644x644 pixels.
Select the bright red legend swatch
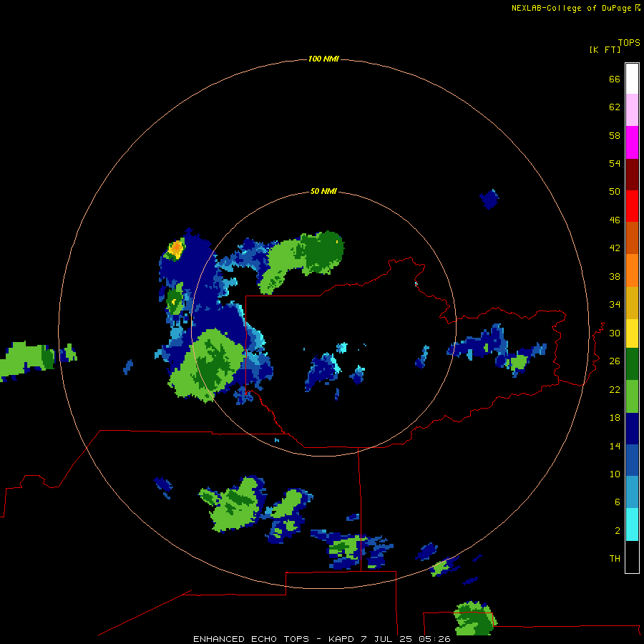632,206
